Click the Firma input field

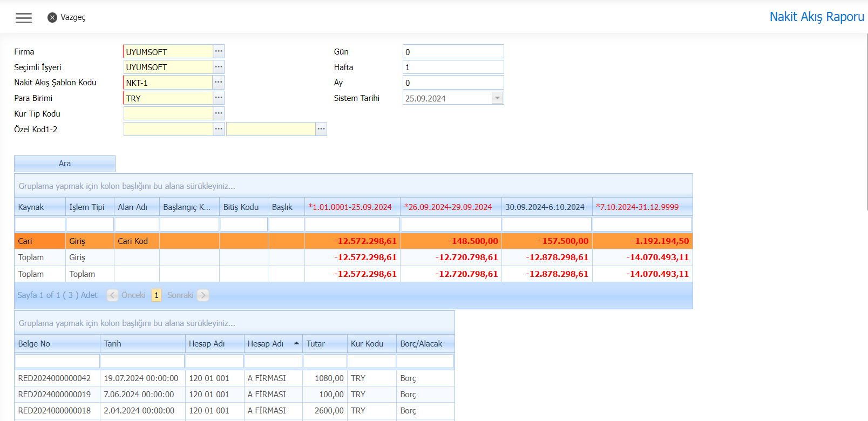(168, 51)
